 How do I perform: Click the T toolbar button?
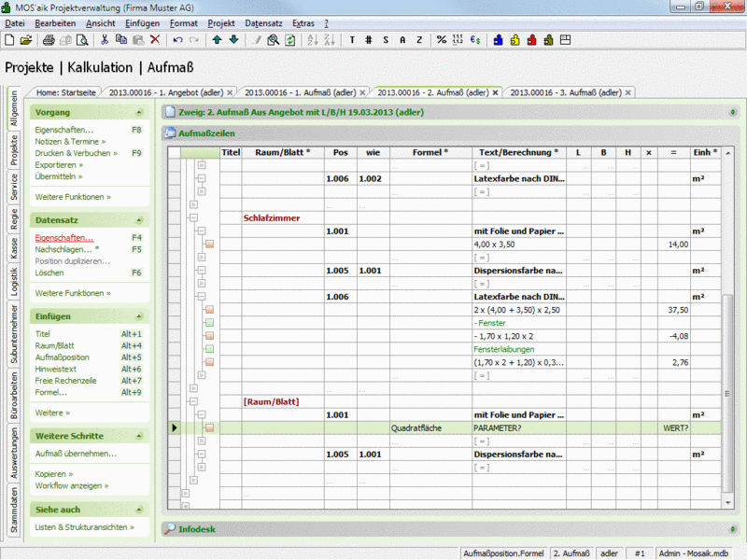(x=352, y=40)
